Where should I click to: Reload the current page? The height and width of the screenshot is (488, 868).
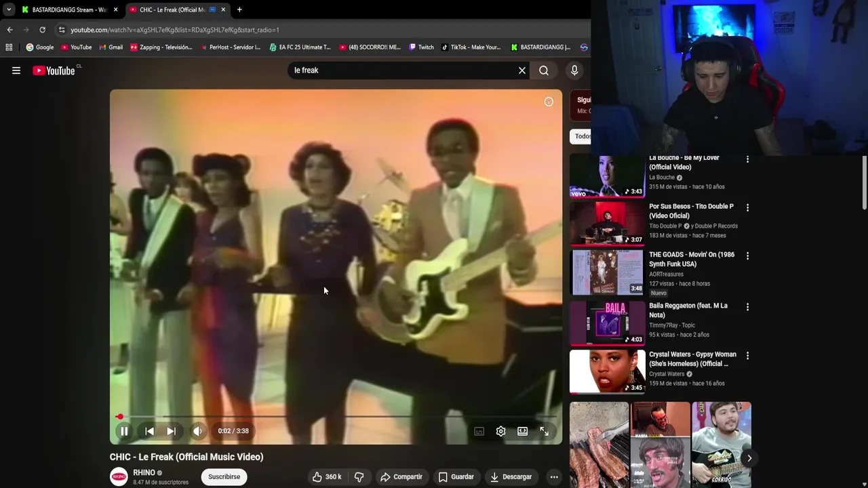[x=42, y=30]
